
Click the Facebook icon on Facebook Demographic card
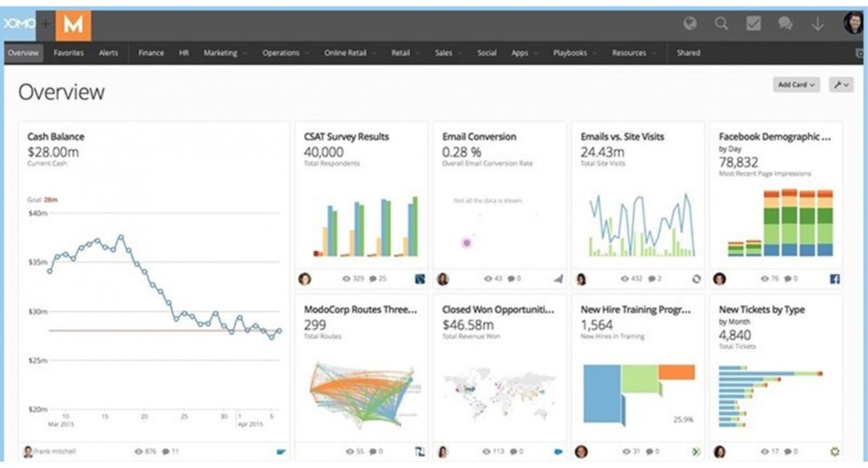pos(834,278)
